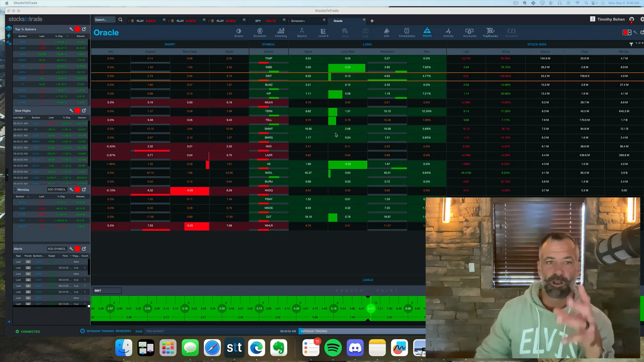Viewport: 644px width, 362px height.
Task: Click the red color swatch on the Alerts panel header
Action: coord(77,249)
